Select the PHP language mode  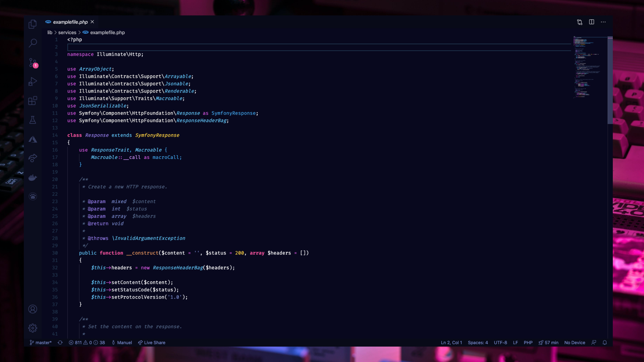(528, 343)
